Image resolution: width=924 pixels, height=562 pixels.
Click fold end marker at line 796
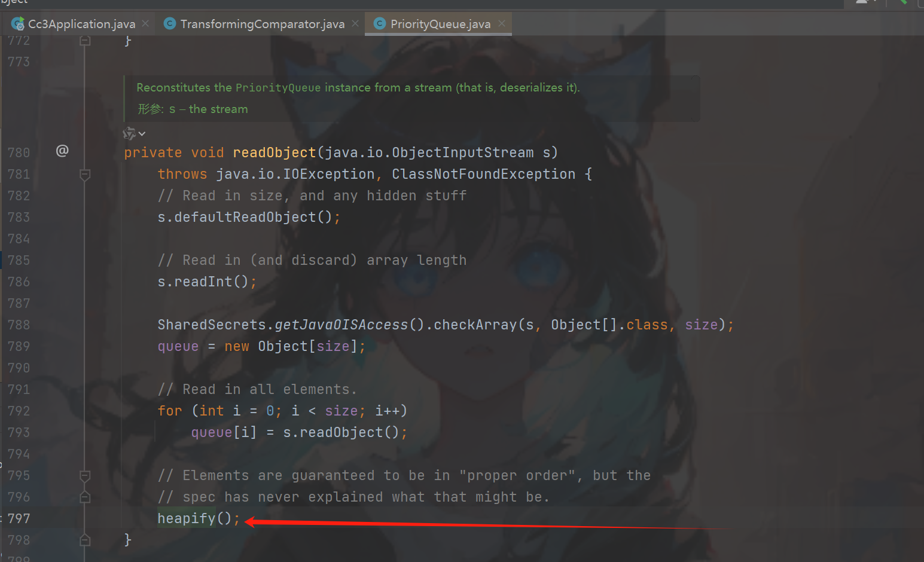coord(85,497)
